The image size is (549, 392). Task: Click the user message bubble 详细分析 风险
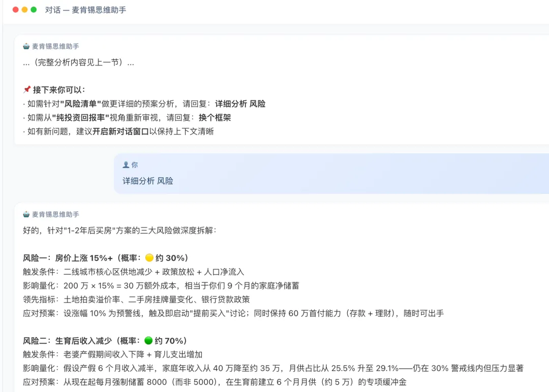331,174
